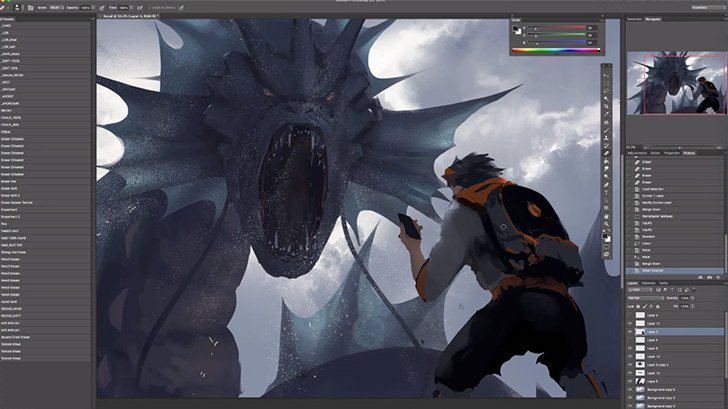Create new snapshot in History panel
Image resolution: width=728 pixels, height=409 pixels.
pyautogui.click(x=709, y=277)
